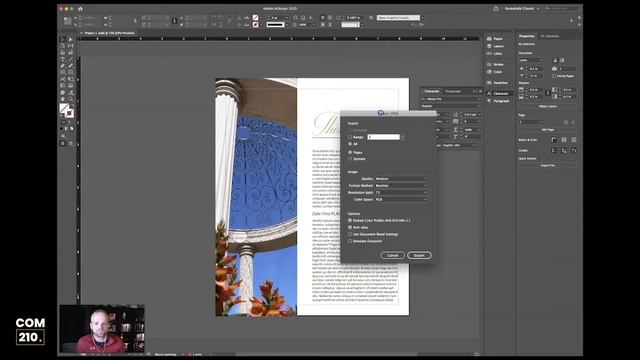Click the stroke swatch in the toolbox
Image resolution: width=640 pixels, height=360 pixels.
pyautogui.click(x=69, y=113)
